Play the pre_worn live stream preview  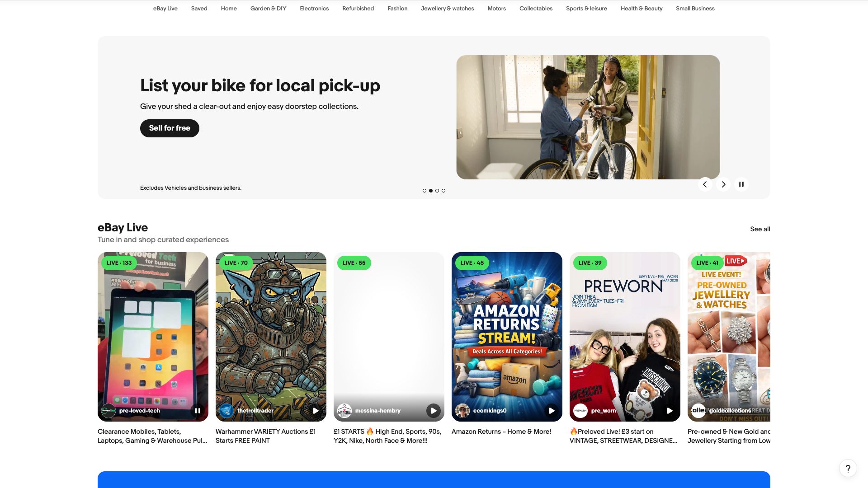(670, 411)
